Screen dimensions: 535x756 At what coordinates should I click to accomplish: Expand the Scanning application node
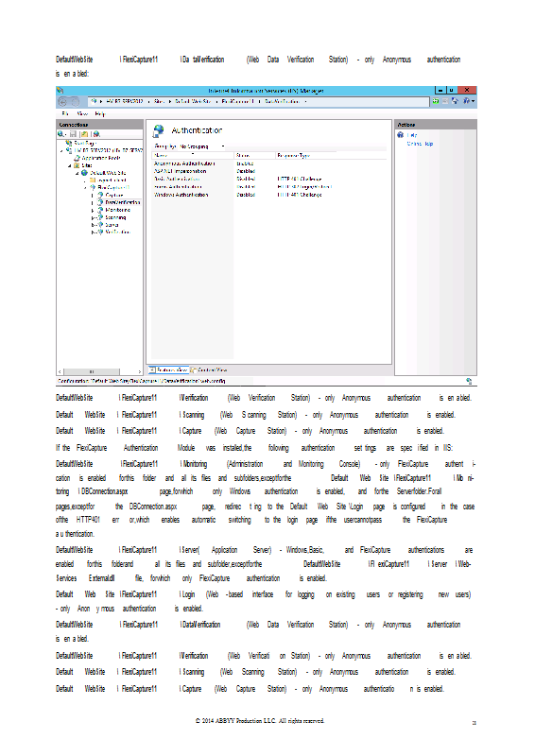click(93, 217)
